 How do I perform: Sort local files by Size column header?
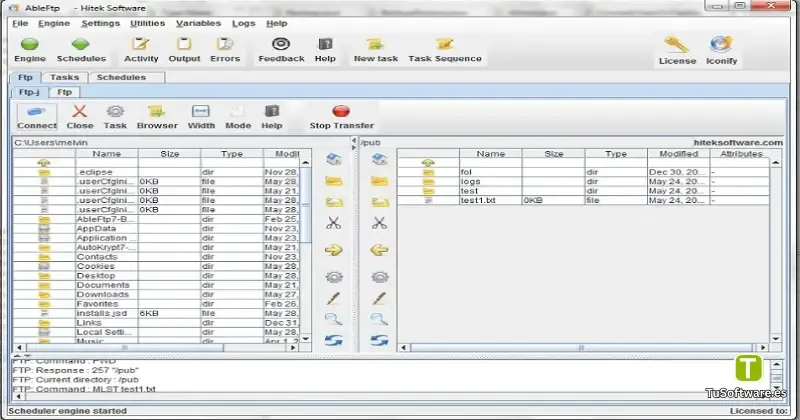[x=169, y=154]
